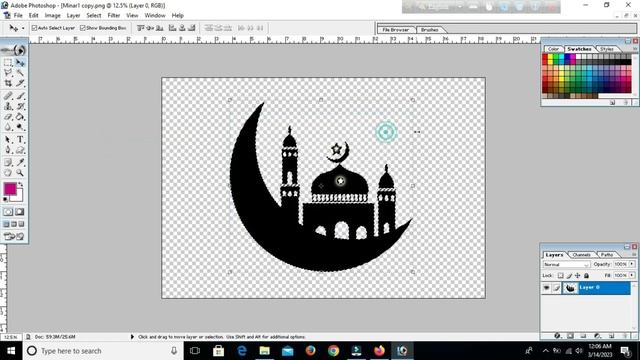Screen dimensions: 640x360
Task: Select the Notes tool
Action: [x=8, y=162]
